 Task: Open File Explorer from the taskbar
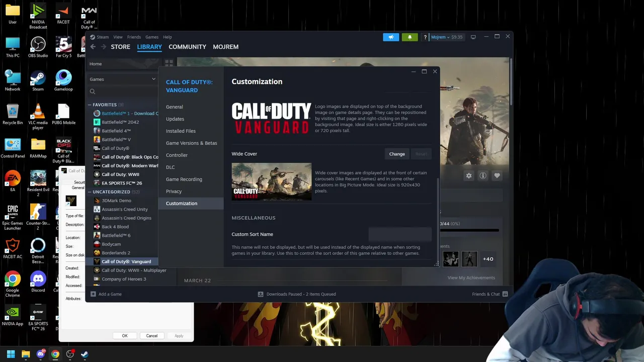[26, 354]
